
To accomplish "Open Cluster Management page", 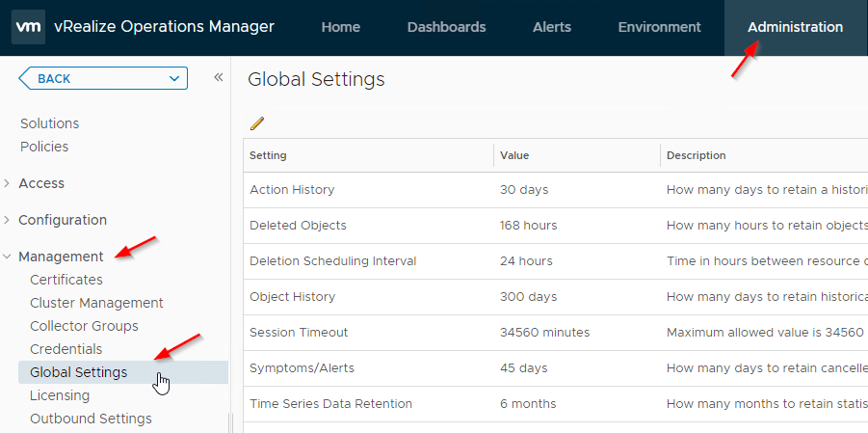I will (96, 303).
